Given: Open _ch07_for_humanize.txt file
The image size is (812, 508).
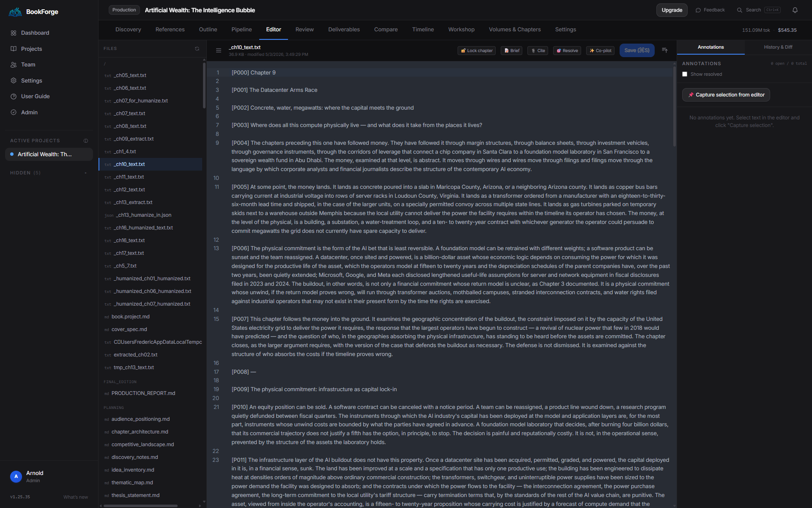Looking at the screenshot, I should (x=151, y=101).
